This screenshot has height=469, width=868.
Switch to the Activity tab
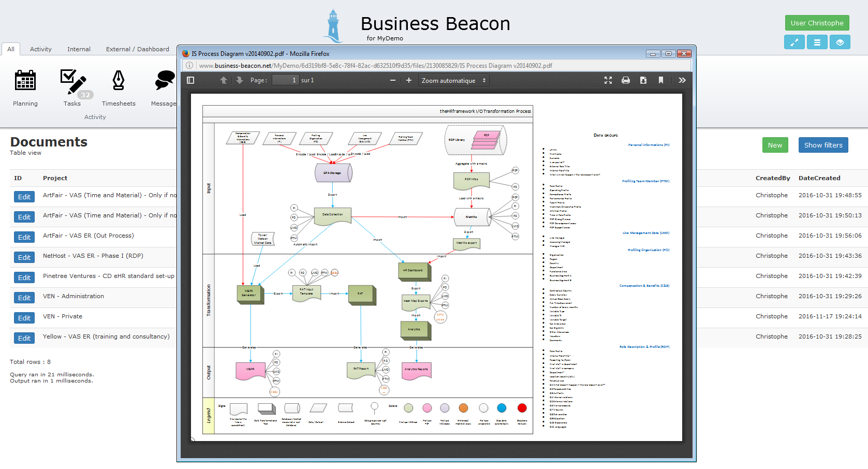(x=41, y=49)
